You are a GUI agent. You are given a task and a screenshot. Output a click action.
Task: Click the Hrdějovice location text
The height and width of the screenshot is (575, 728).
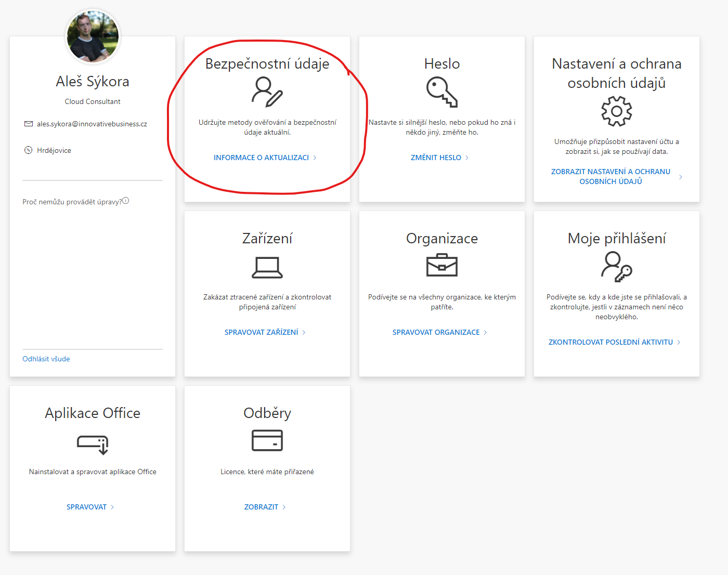pos(54,150)
